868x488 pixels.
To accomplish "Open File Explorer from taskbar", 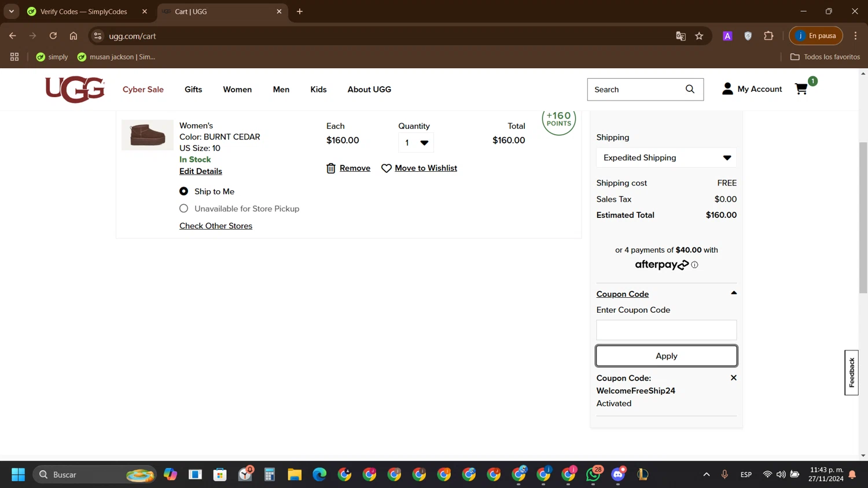I will pyautogui.click(x=295, y=475).
